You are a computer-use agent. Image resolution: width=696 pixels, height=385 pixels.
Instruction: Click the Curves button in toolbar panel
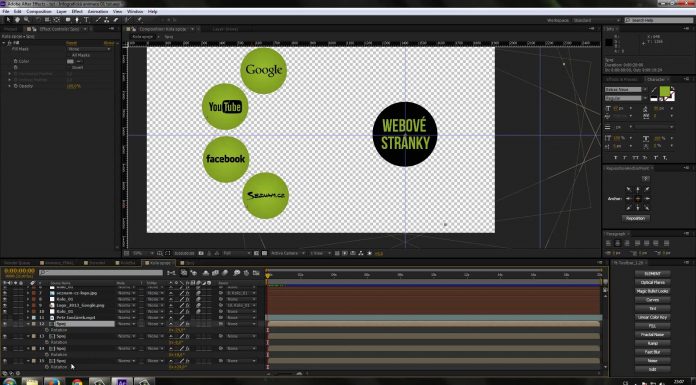652,300
